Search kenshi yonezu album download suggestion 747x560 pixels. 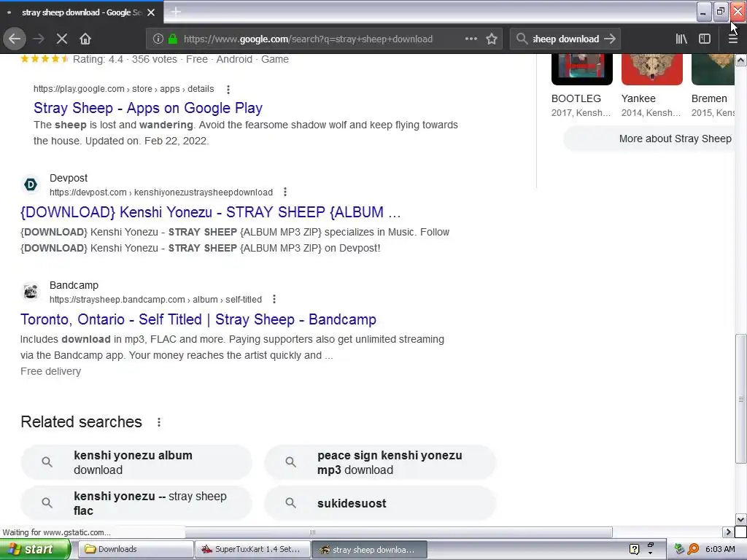[136, 462]
